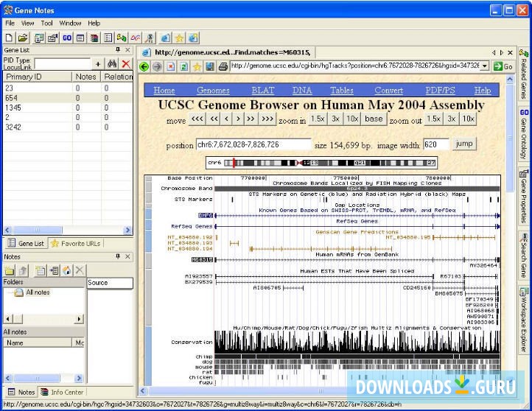
Task: Open the Search Gene side tab
Action: tap(523, 255)
